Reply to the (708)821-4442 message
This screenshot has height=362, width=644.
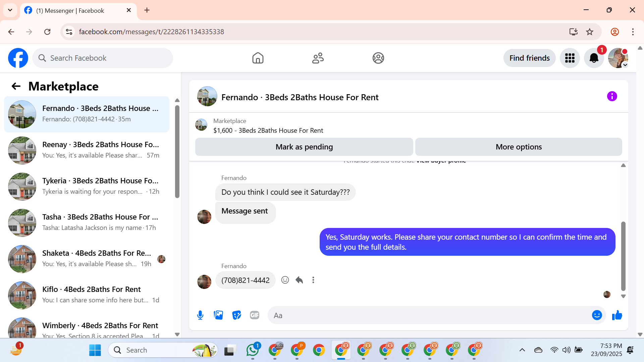pos(299,280)
